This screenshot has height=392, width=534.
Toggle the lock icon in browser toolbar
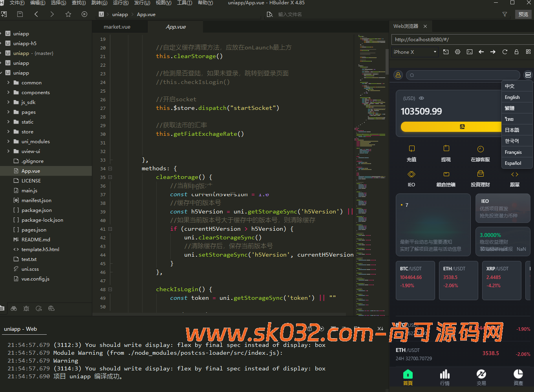click(x=516, y=52)
